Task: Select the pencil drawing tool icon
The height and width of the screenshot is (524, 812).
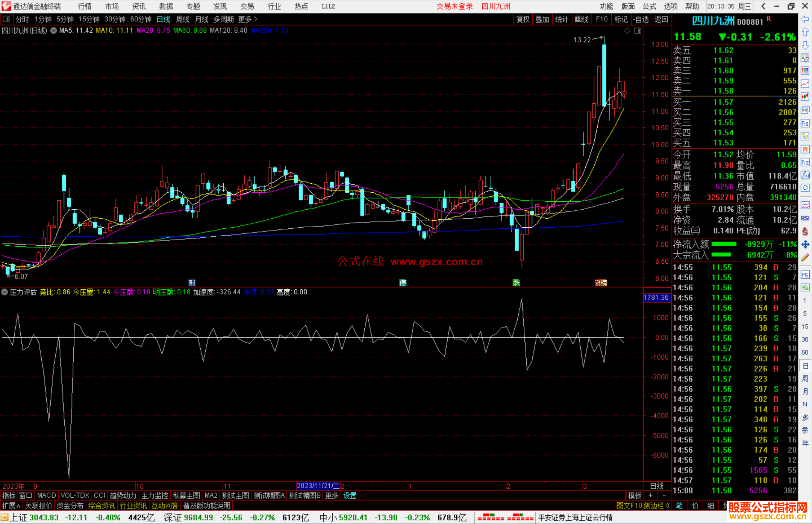Action: coord(805,258)
